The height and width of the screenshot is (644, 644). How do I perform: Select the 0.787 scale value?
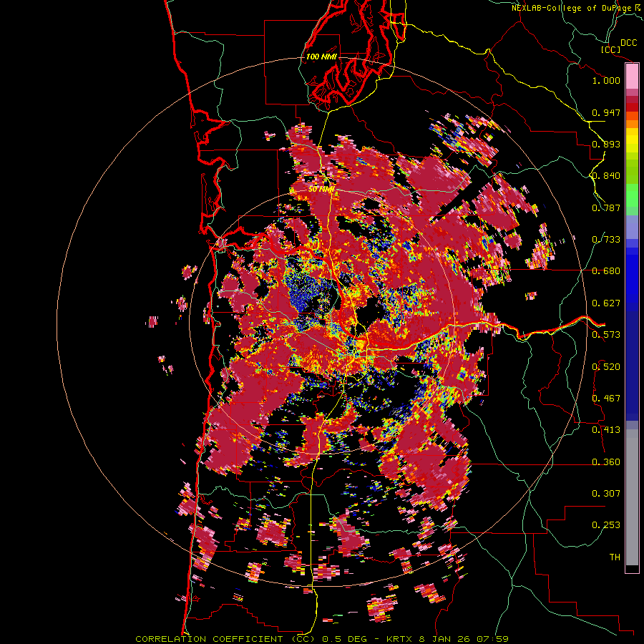click(x=606, y=208)
